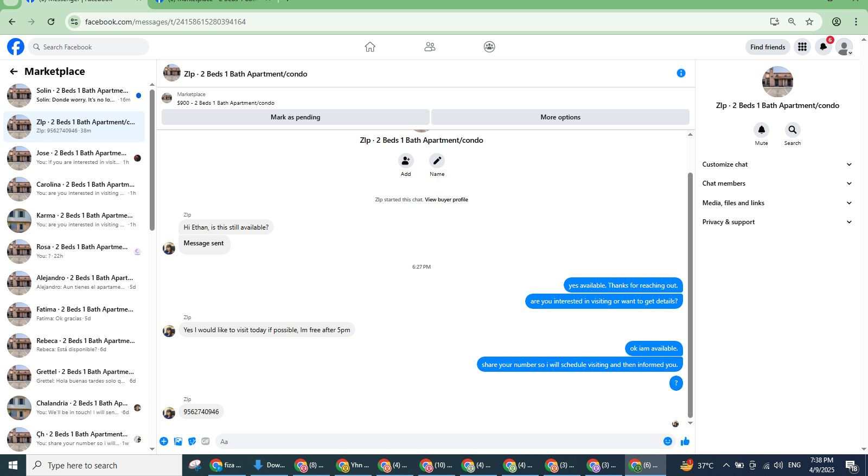The width and height of the screenshot is (868, 476).
Task: Click the chat list scrollbar
Action: (x=152, y=160)
